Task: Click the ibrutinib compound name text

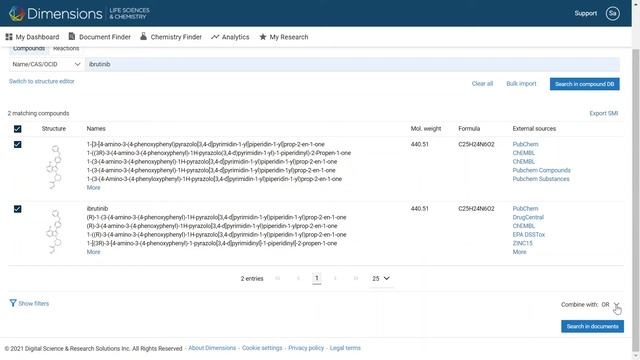Action: pyautogui.click(x=97, y=209)
